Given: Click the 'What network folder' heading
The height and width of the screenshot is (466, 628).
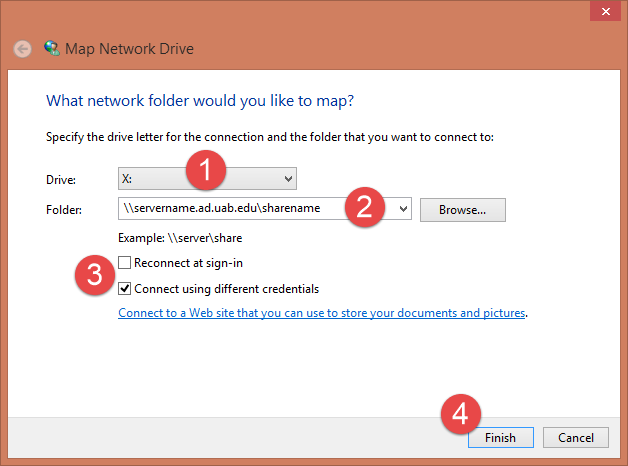Looking at the screenshot, I should tap(200, 101).
